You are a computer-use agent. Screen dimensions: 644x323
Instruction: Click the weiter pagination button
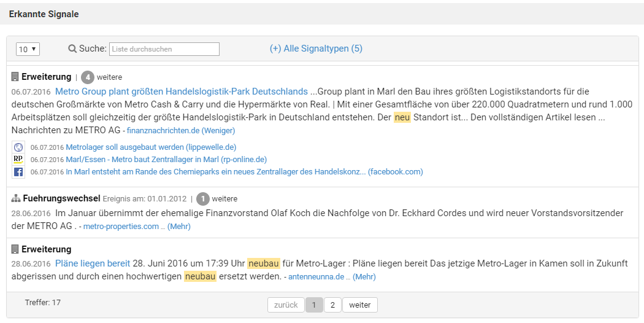(360, 305)
